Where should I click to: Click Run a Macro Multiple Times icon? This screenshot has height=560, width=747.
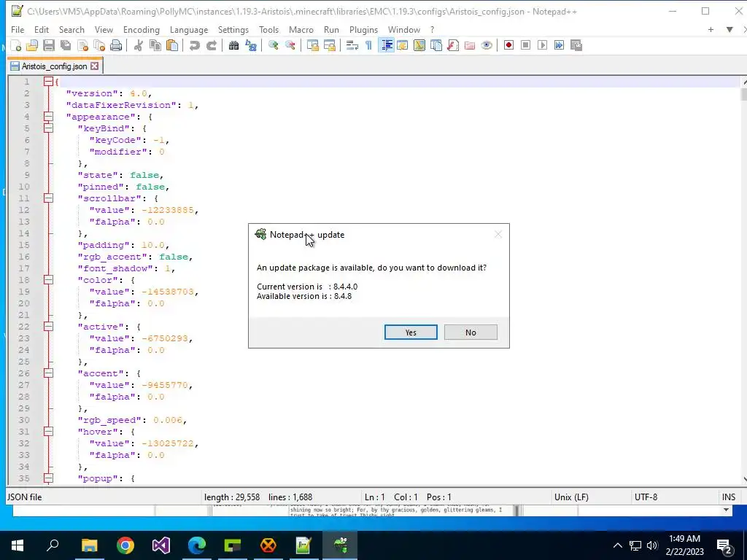(x=559, y=46)
